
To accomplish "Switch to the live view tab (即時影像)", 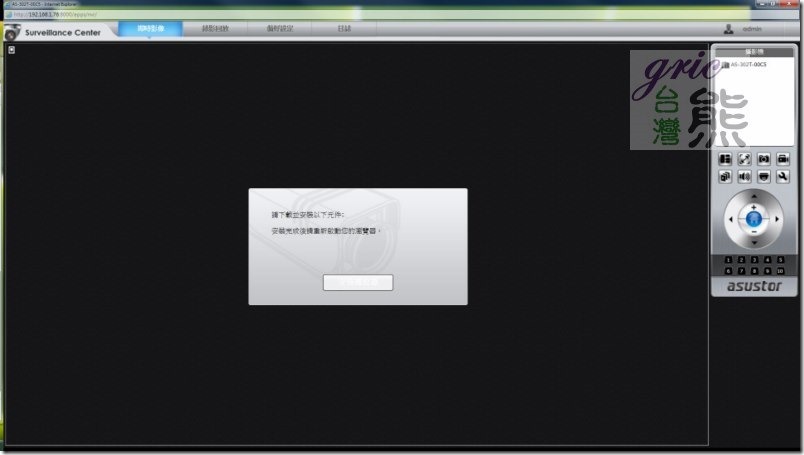I will (x=150, y=29).
